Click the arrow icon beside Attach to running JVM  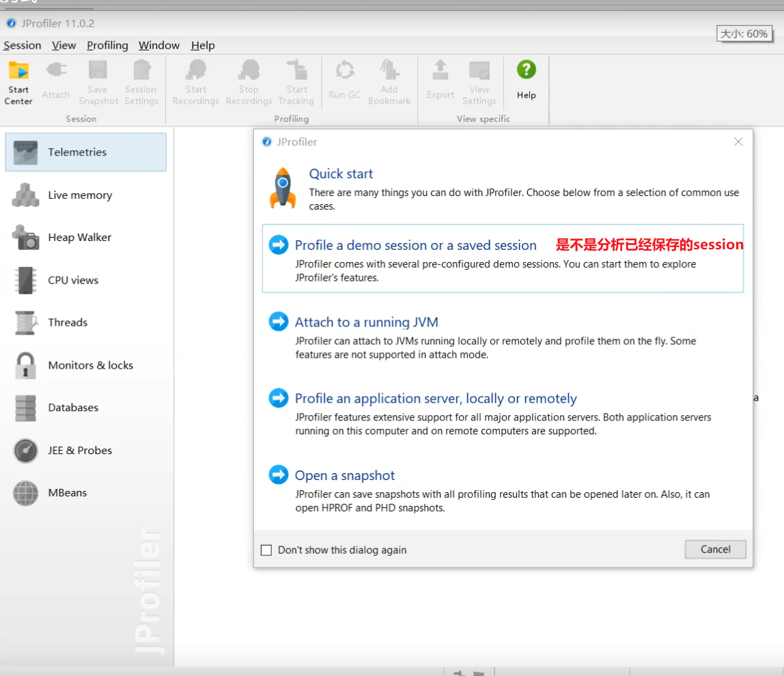[x=279, y=322]
